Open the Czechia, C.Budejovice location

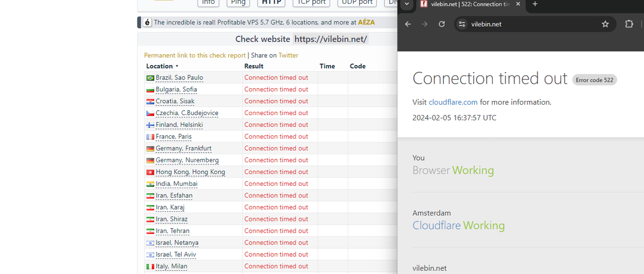(x=187, y=113)
